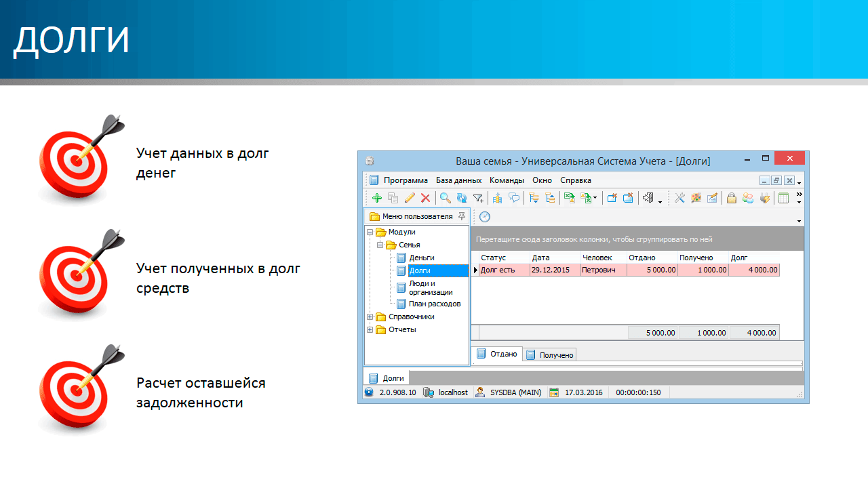Screen dimensions: 868x488
Task: Sort by the Получено column header
Action: tap(703, 258)
